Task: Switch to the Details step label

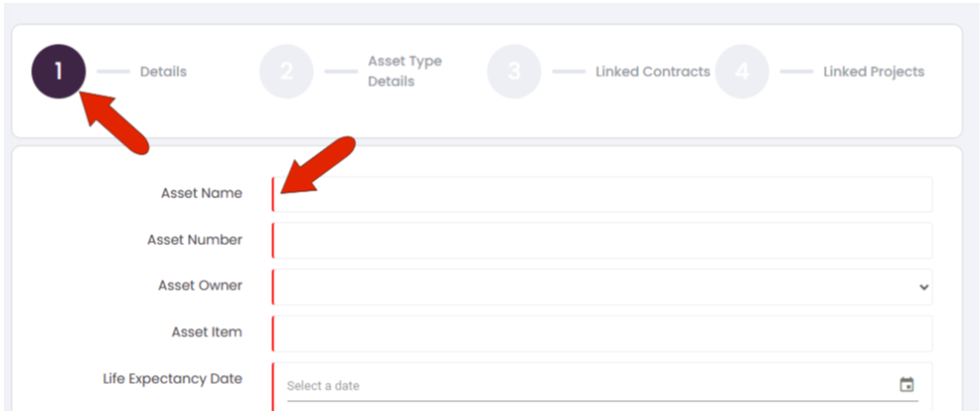Action: click(x=163, y=72)
